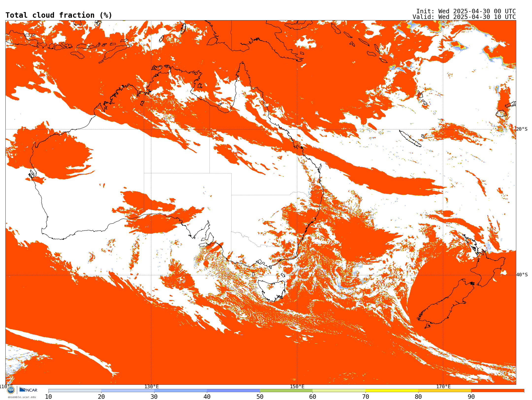Click the colorbar label 60

point(313,397)
